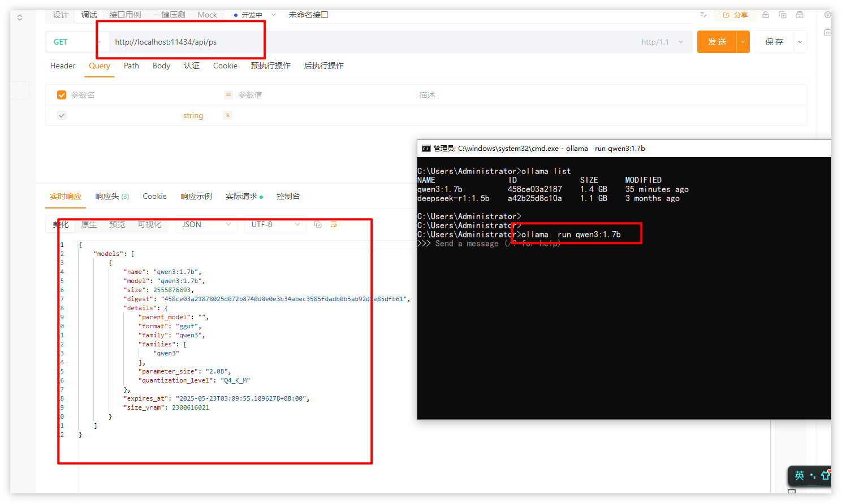Switch to the Header tab

coord(63,66)
